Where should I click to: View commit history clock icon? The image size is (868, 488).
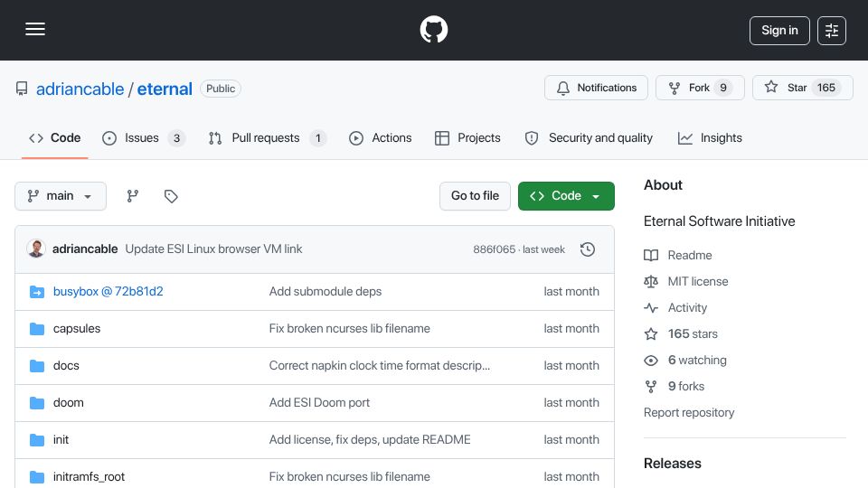588,249
